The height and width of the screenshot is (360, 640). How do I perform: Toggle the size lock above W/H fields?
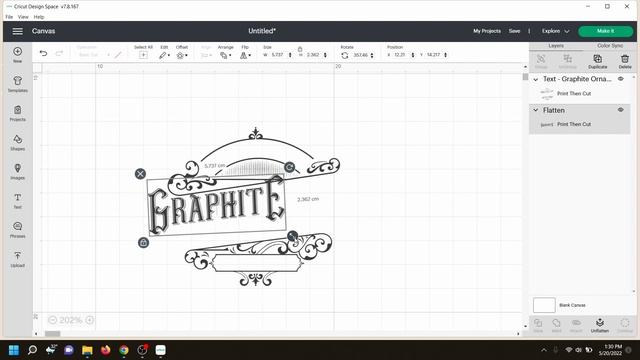[300, 49]
